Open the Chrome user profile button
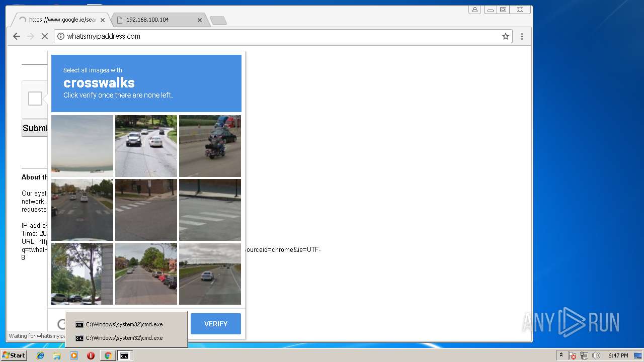Screen dimensions: 644x362 tap(474, 10)
